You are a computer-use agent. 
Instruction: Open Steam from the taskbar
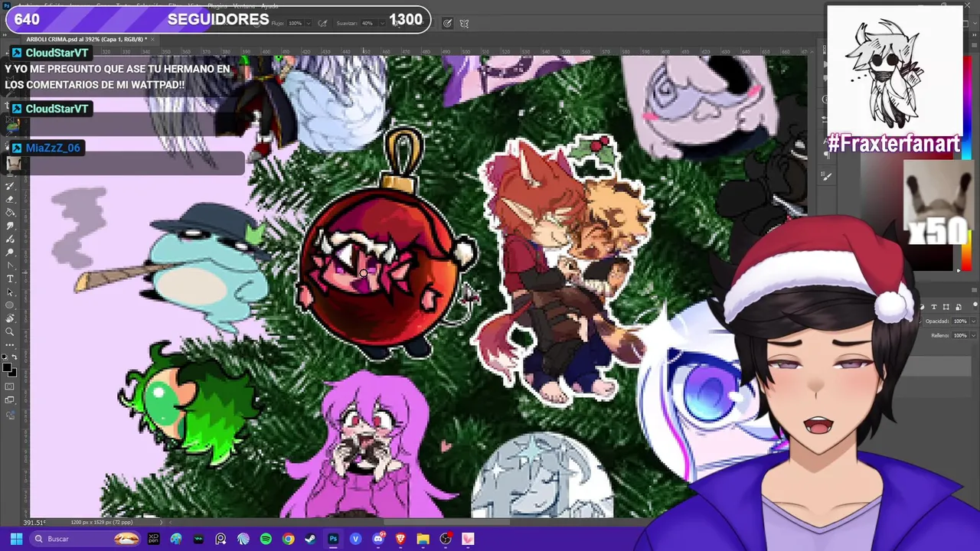[310, 539]
